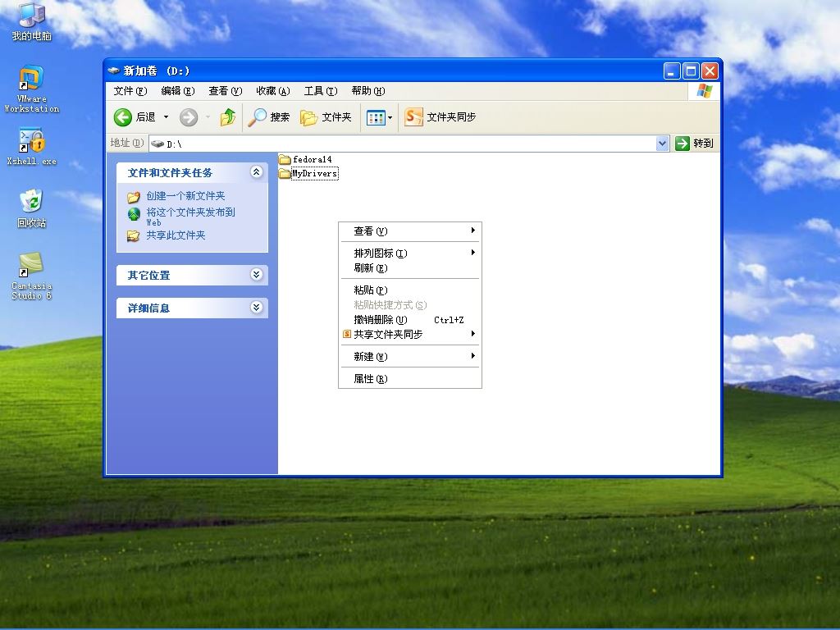Open the 查看(V) menu in menu bar

[x=226, y=91]
